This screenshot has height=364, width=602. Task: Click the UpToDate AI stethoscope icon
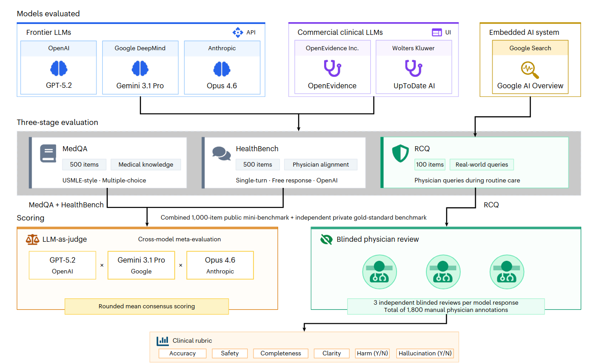pos(414,68)
